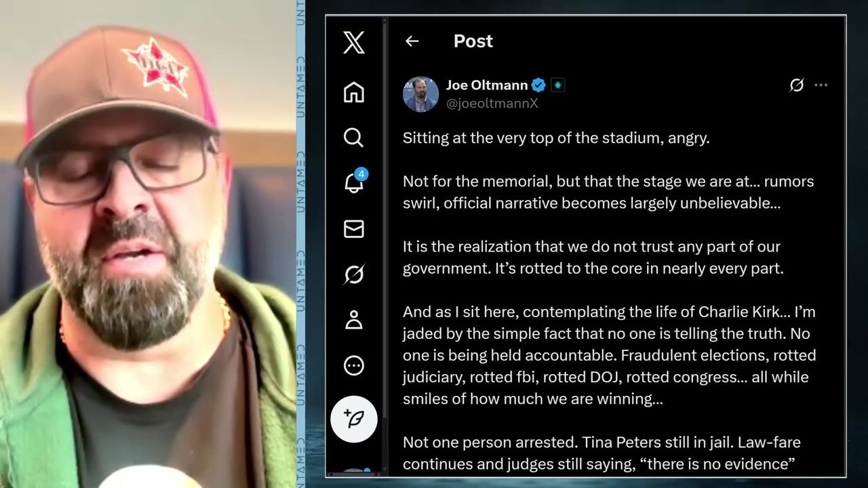Screen dimensions: 868x488
Task: Expand the More circle menu in sidebar
Action: pyautogui.click(x=353, y=366)
